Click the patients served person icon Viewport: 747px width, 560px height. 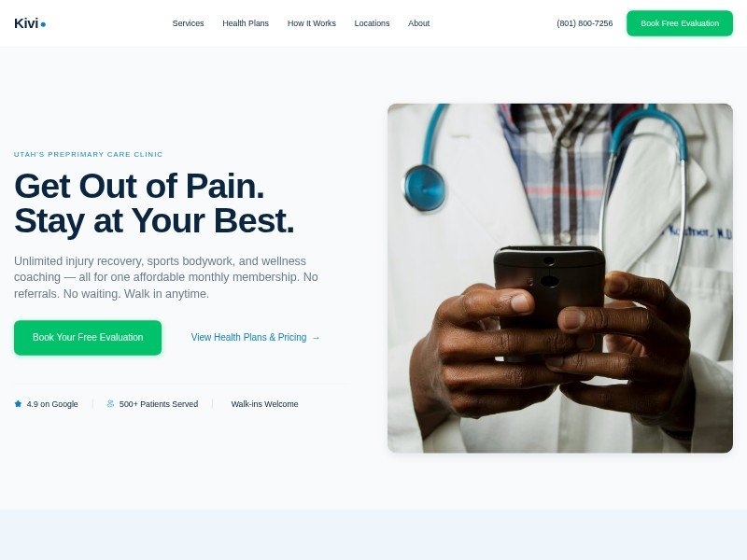[x=110, y=404]
